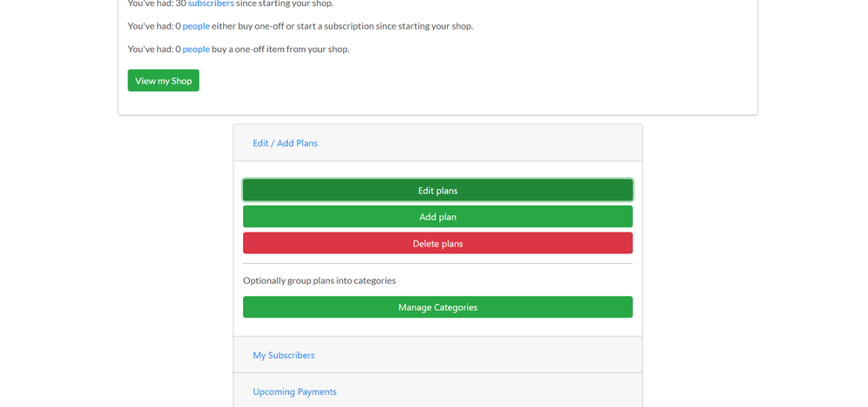
Task: Click people link in one-off item sentence
Action: pos(196,49)
